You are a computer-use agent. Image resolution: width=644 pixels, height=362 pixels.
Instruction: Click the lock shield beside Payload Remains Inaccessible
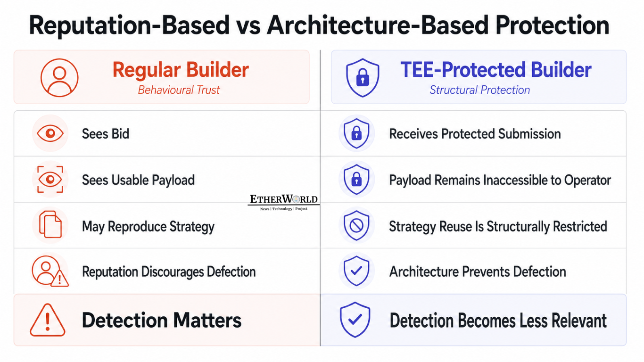point(356,179)
